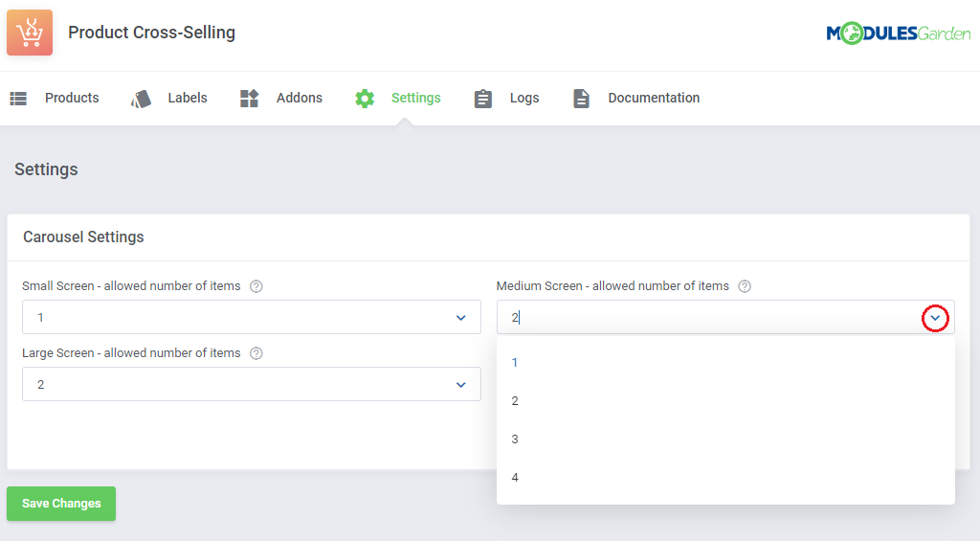Click the Large Screen allowed number of items label
The width and height of the screenshot is (980, 541).
[x=131, y=352]
